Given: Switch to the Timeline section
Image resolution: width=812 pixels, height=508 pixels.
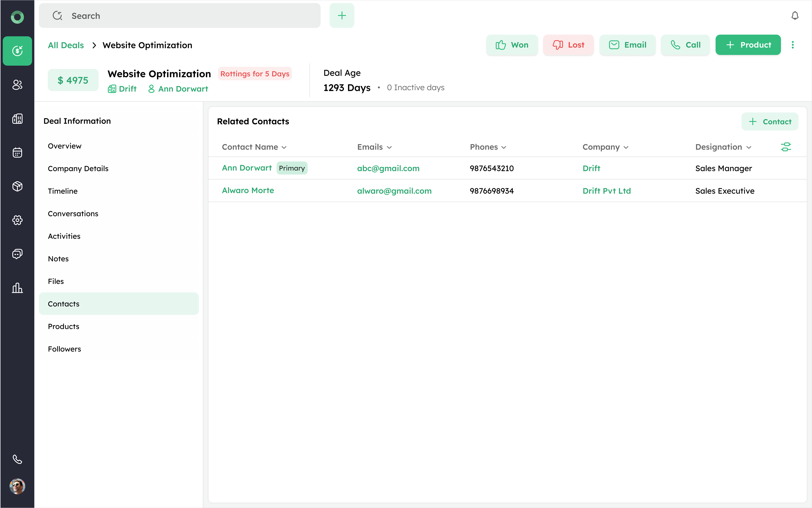Looking at the screenshot, I should pyautogui.click(x=63, y=191).
